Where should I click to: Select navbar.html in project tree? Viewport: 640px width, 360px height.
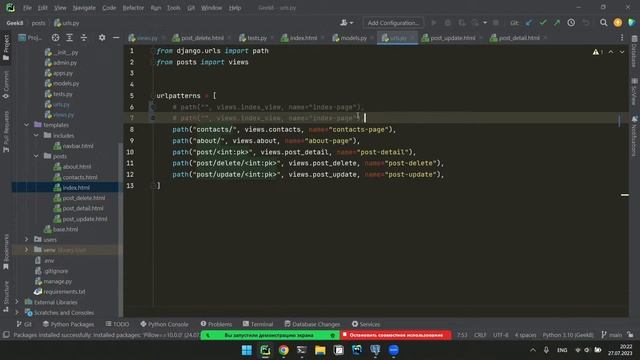click(x=73, y=146)
